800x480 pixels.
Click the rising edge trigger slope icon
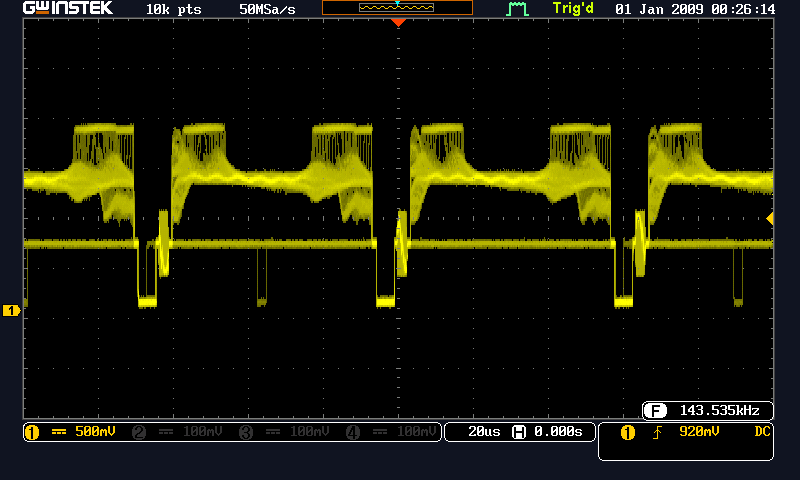pos(659,432)
